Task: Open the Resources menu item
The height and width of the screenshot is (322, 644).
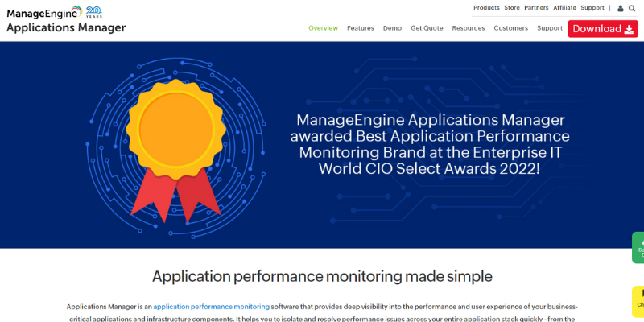Action: tap(469, 28)
